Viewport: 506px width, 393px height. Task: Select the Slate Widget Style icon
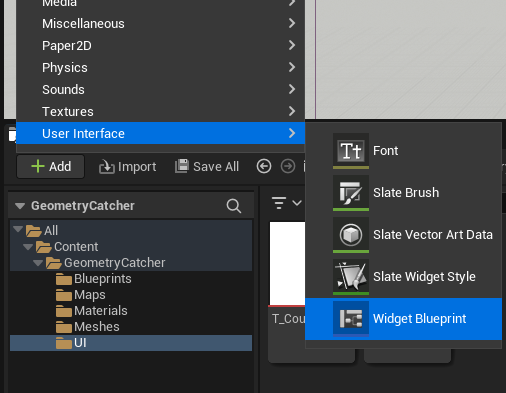pos(351,277)
